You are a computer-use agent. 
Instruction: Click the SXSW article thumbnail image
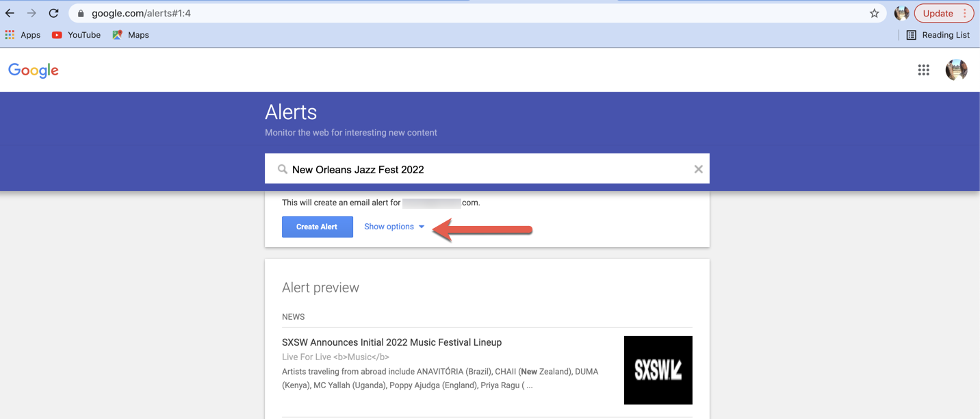658,370
